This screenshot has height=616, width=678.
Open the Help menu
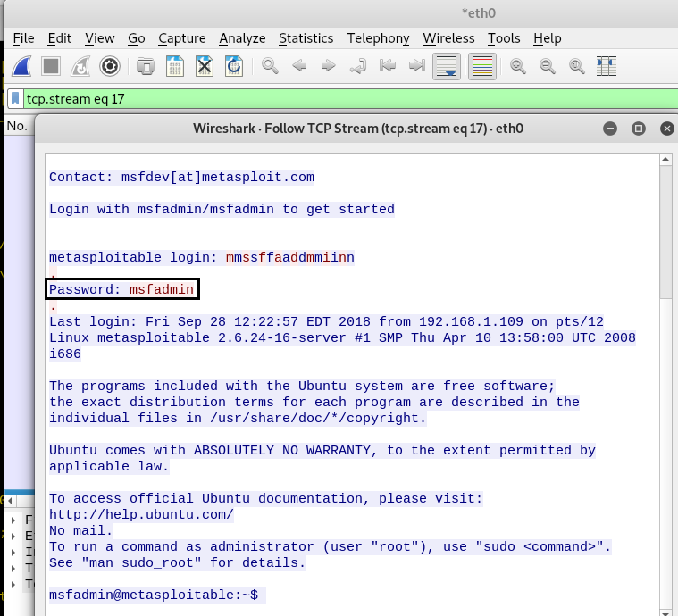point(547,38)
